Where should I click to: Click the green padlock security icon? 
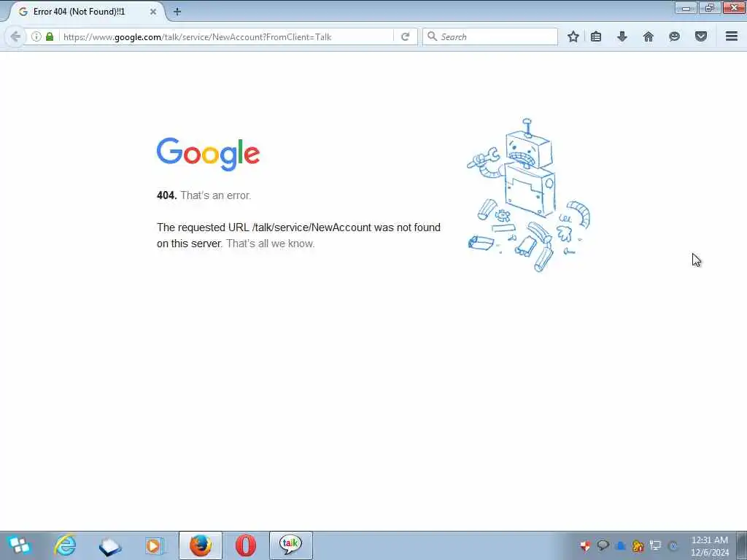(50, 36)
